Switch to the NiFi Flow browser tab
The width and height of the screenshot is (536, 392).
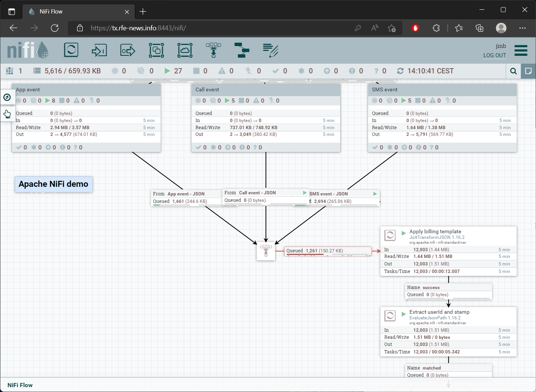click(78, 12)
